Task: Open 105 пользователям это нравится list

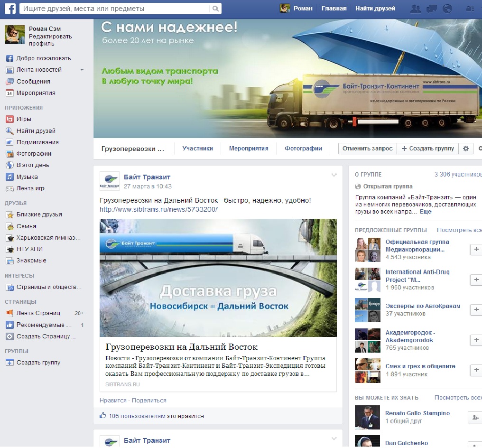Action: (x=156, y=416)
